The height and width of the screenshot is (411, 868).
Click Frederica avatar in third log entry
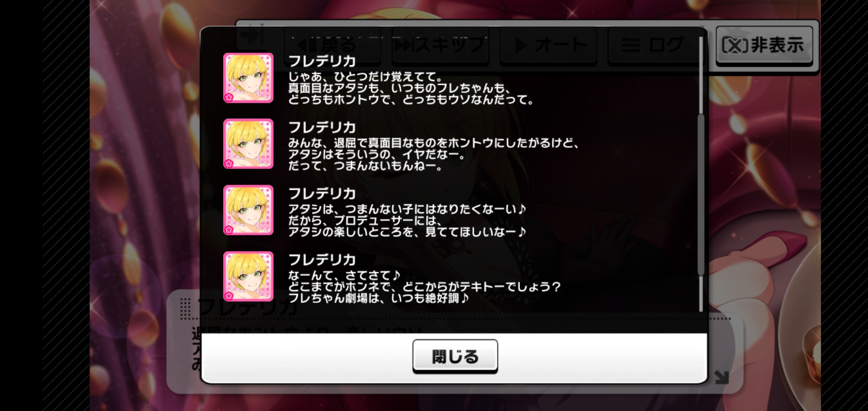tap(248, 210)
